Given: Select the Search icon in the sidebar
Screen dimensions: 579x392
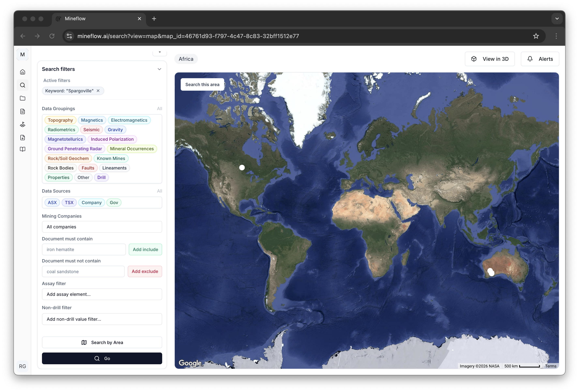Looking at the screenshot, I should pos(23,85).
